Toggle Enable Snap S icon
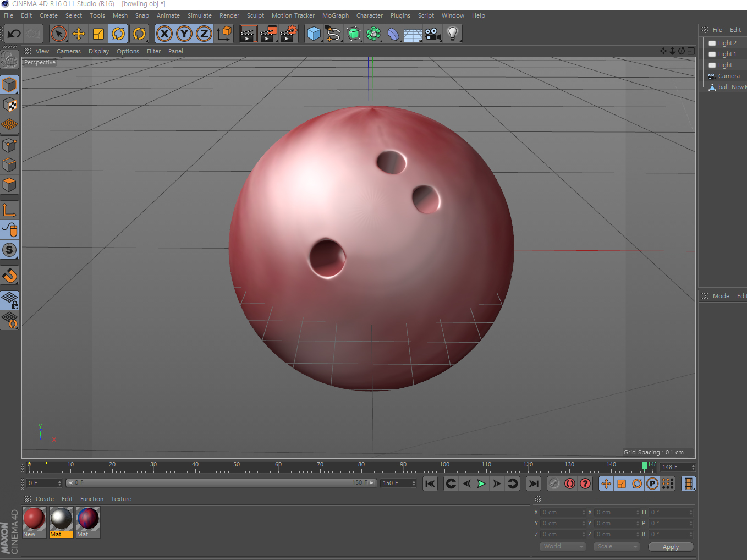Image resolution: width=747 pixels, height=560 pixels. [x=9, y=250]
